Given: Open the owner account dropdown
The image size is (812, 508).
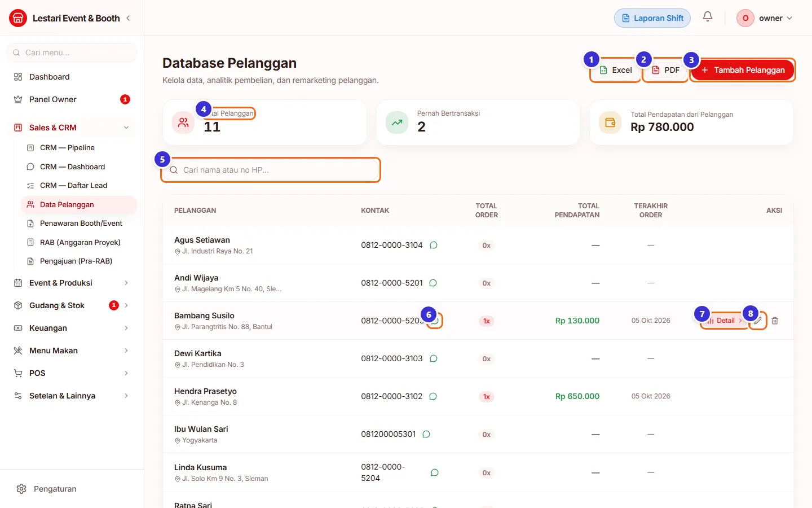Looking at the screenshot, I should click(765, 18).
